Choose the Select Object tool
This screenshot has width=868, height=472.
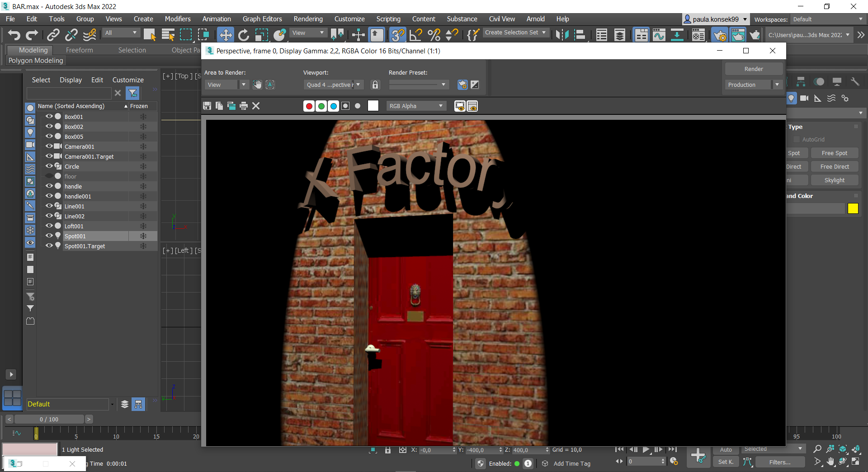pos(150,35)
